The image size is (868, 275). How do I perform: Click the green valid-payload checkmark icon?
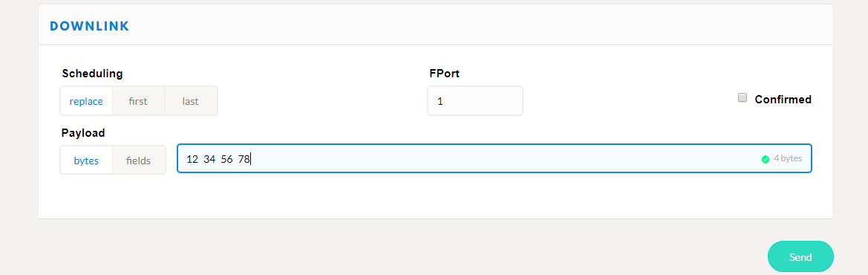tap(766, 159)
